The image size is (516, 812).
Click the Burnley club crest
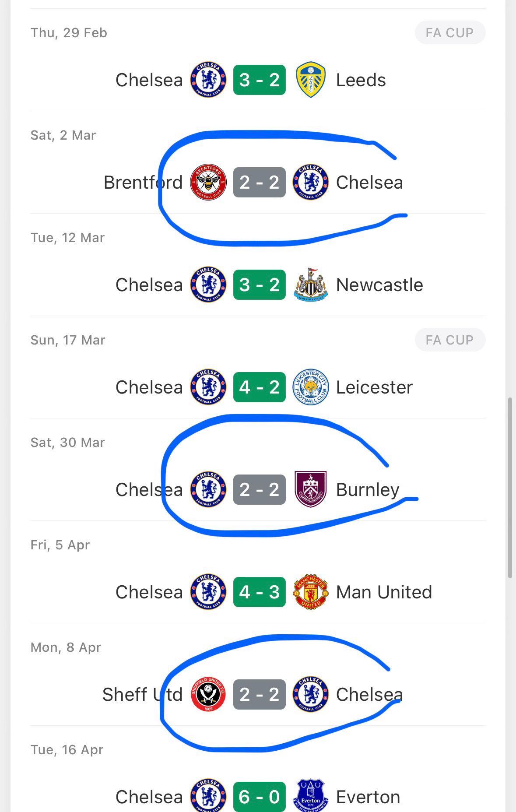tap(310, 489)
